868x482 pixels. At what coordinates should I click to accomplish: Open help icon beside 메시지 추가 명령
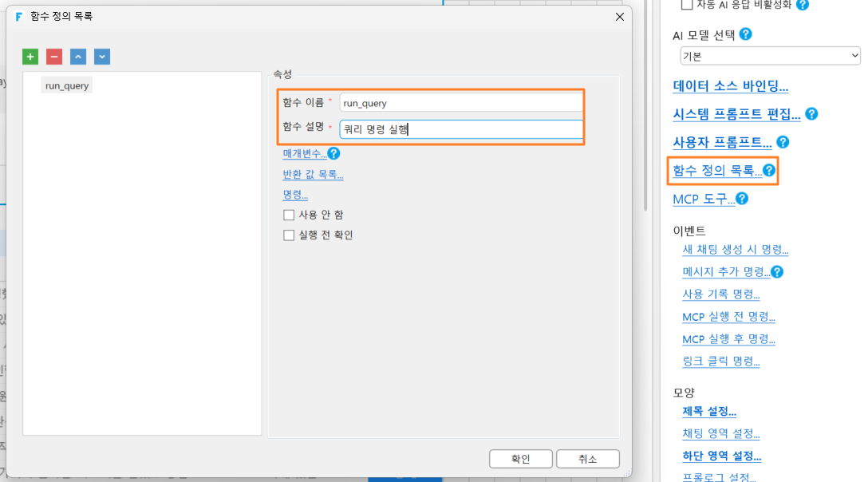click(777, 272)
